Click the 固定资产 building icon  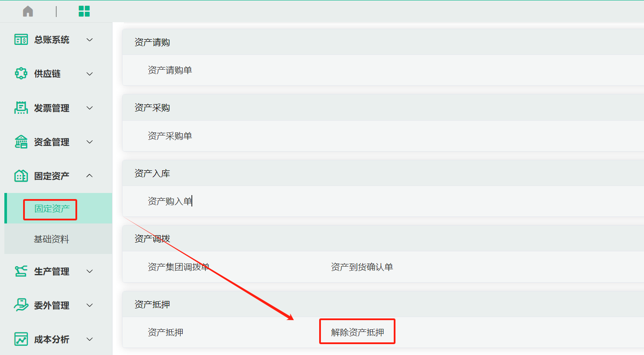(21, 176)
